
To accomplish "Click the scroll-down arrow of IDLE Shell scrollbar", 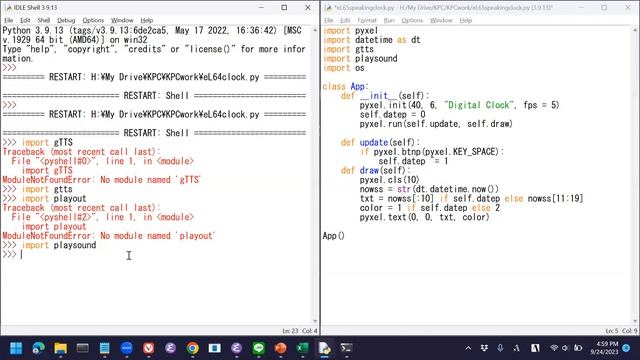I will tap(315, 321).
